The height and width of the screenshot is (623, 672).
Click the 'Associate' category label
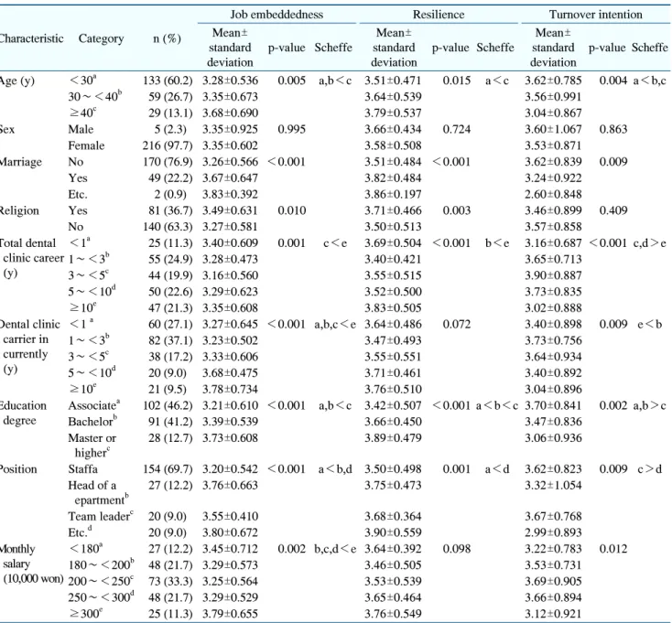coord(94,405)
